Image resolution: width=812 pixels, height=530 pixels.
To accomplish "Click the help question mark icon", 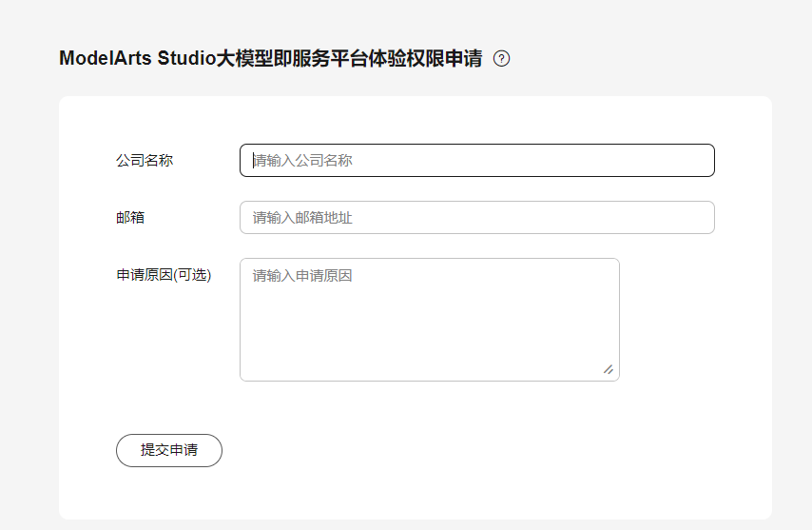I will (502, 59).
